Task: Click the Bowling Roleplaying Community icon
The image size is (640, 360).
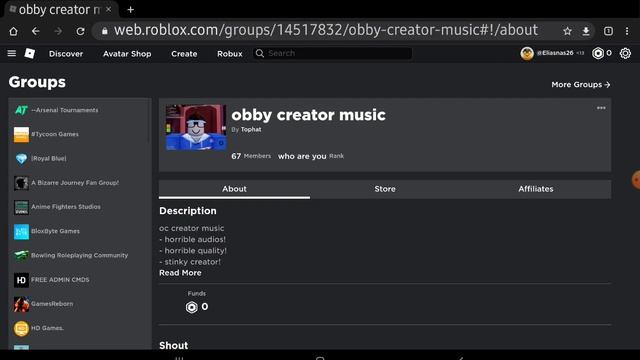Action: (21, 256)
